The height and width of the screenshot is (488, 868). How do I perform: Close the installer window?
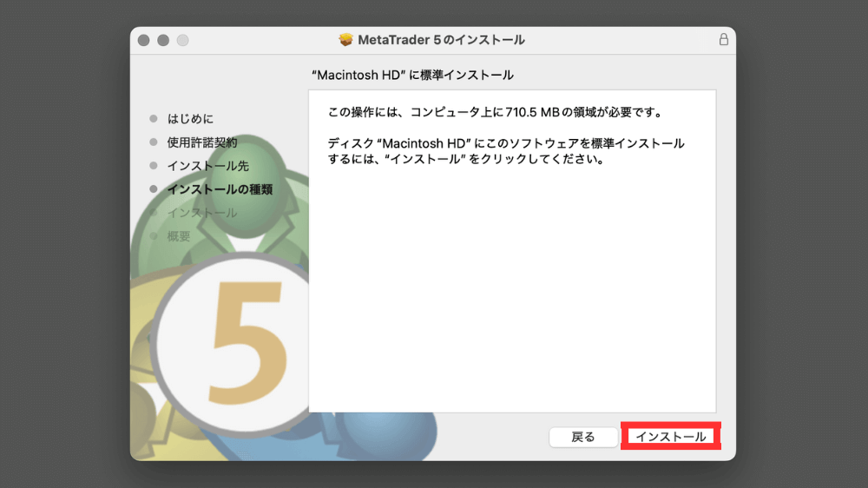143,40
